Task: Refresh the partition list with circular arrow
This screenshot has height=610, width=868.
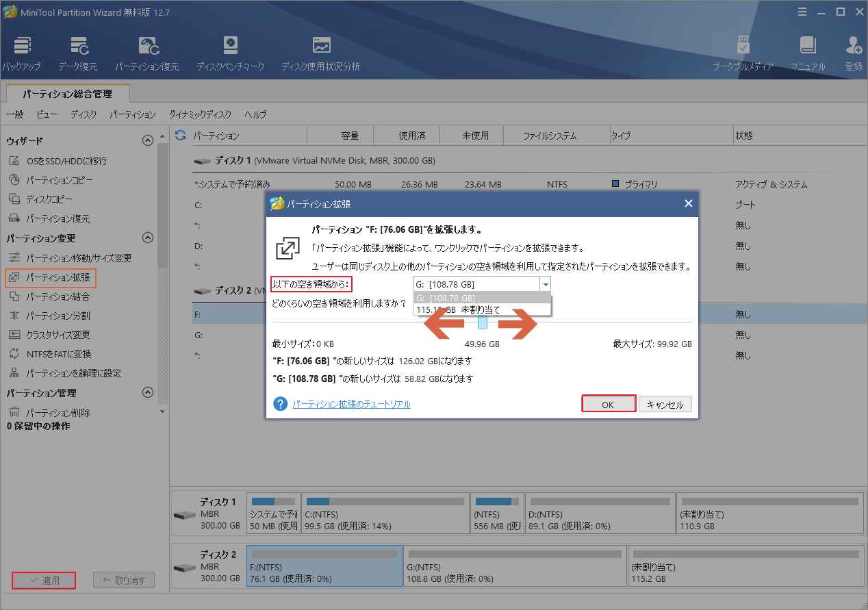Action: click(179, 135)
